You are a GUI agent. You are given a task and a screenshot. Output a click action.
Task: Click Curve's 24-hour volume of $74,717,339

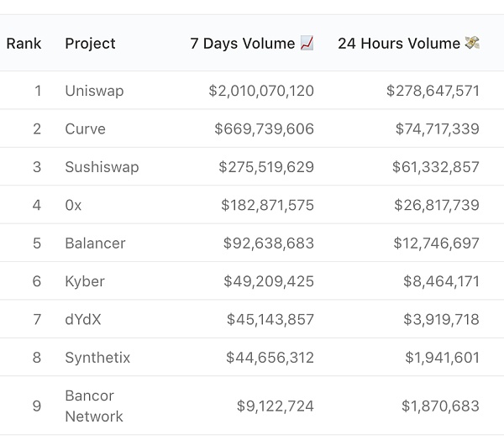(x=437, y=128)
